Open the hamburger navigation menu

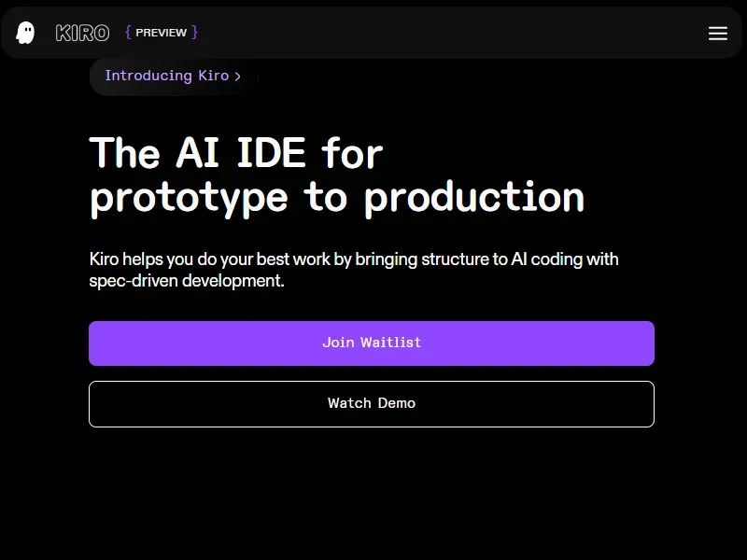tap(717, 34)
